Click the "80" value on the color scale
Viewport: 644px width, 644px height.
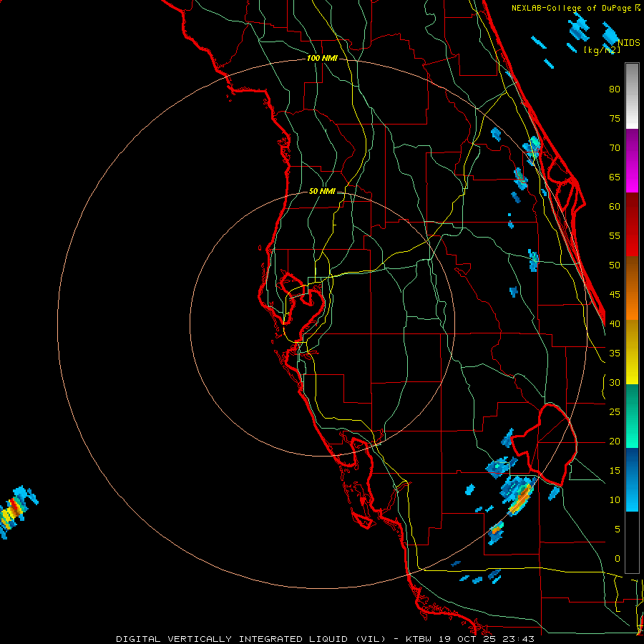click(615, 89)
